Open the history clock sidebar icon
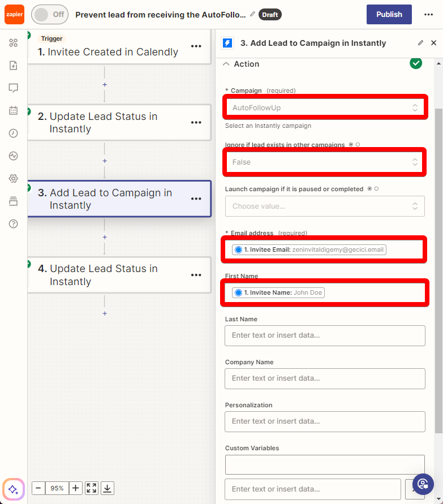The height and width of the screenshot is (504, 443). point(13,133)
